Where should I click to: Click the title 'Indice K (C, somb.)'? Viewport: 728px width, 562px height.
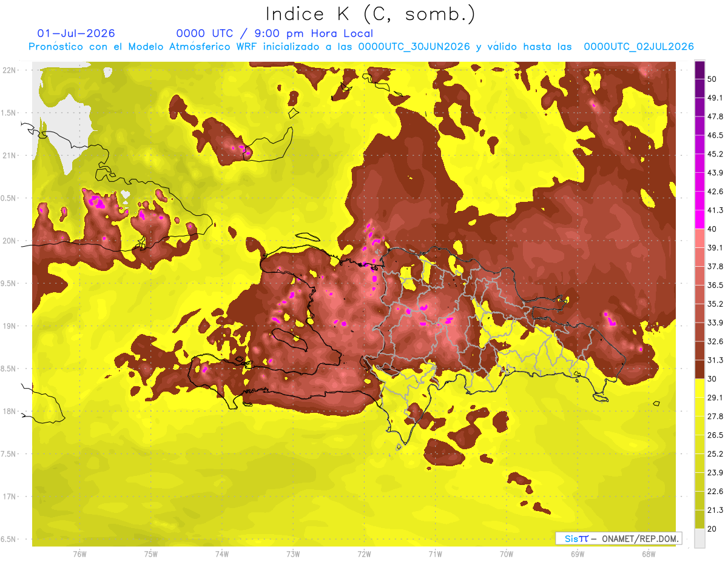click(370, 15)
